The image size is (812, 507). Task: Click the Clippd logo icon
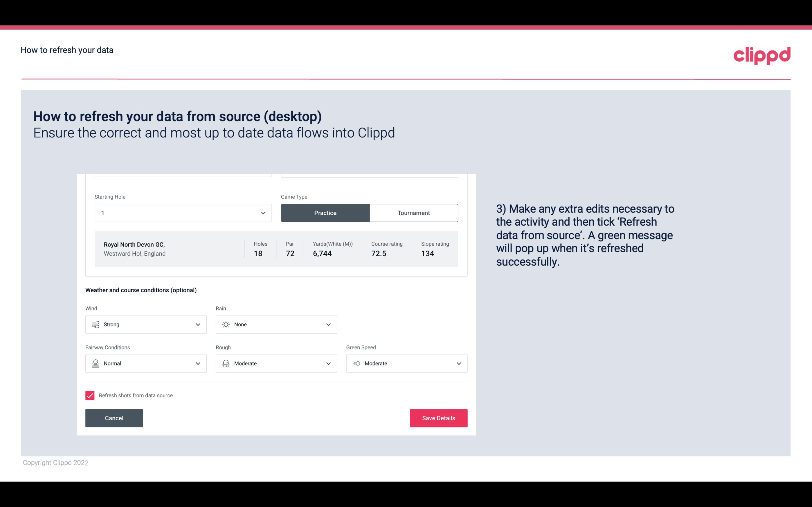pyautogui.click(x=762, y=54)
